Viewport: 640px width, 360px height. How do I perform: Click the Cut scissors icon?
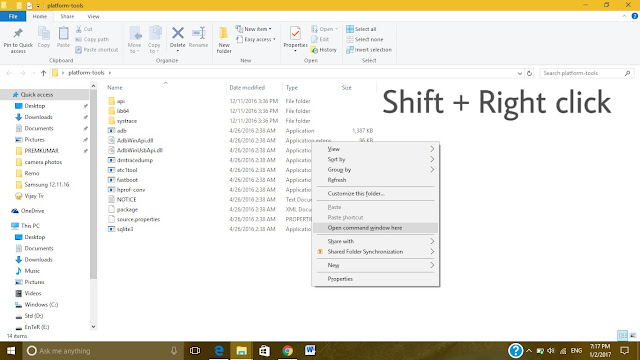click(x=79, y=29)
